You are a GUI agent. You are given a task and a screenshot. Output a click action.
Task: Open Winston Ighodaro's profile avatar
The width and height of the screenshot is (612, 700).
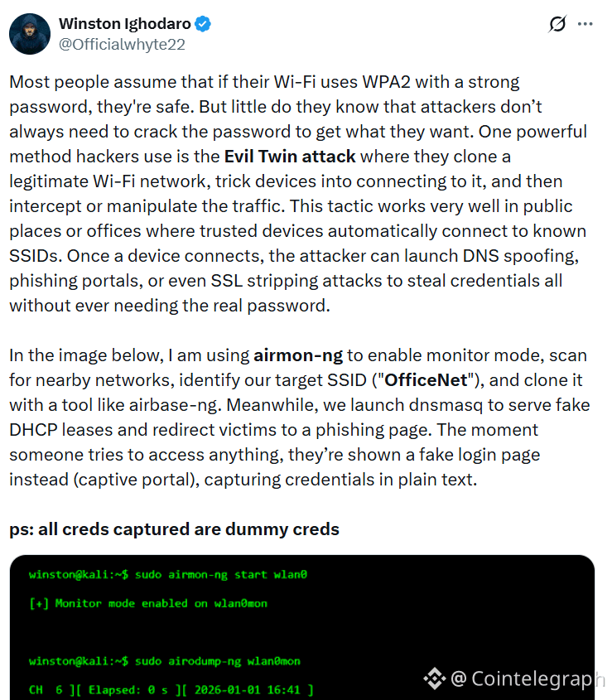pyautogui.click(x=30, y=34)
